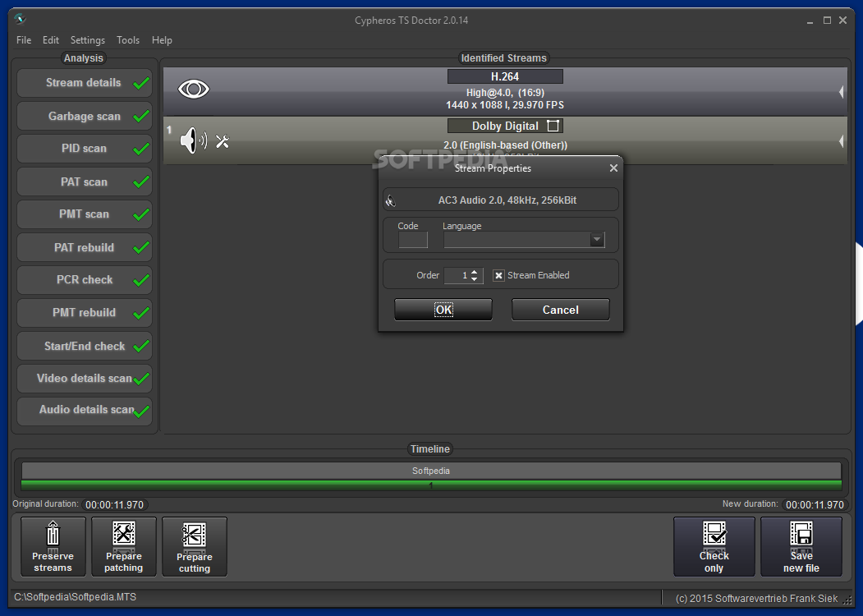Click the Prepare cutting button
The image size is (863, 616).
195,547
